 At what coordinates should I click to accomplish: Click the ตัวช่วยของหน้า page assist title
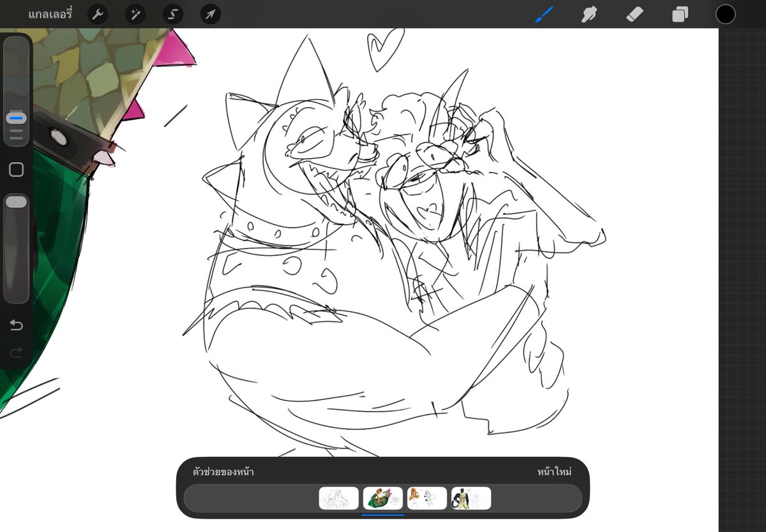(x=223, y=472)
